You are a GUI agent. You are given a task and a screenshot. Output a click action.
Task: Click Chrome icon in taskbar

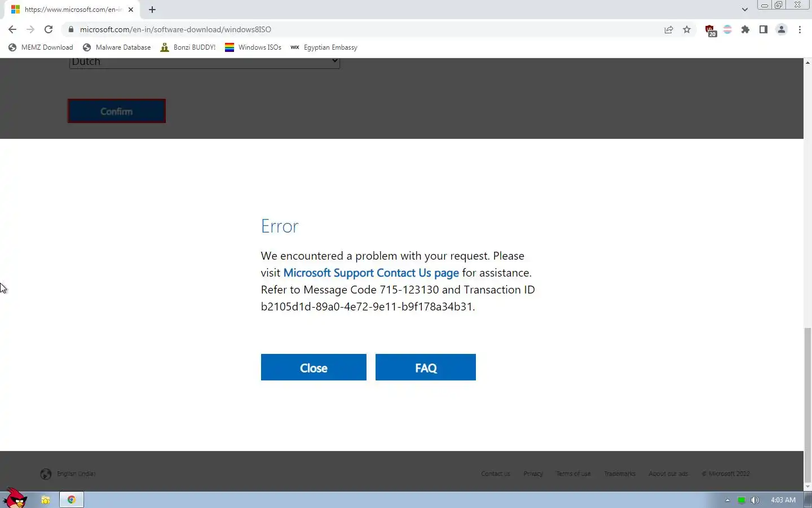point(72,500)
